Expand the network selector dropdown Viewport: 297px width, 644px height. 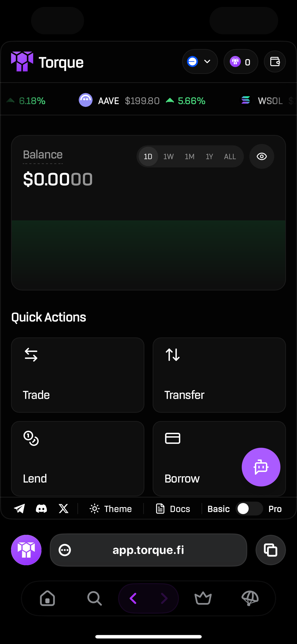pyautogui.click(x=200, y=61)
